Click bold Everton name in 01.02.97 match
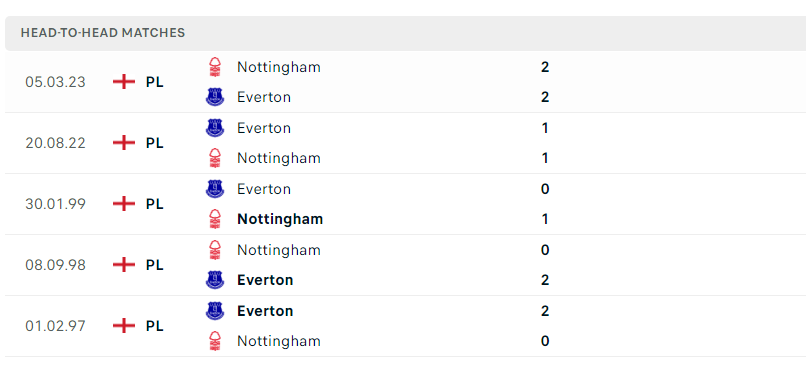The width and height of the screenshot is (806, 370). point(265,311)
